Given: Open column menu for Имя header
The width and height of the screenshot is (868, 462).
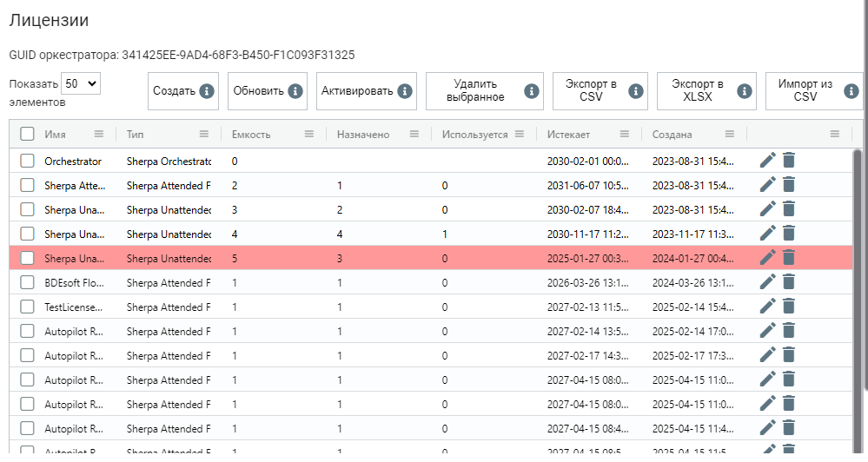Looking at the screenshot, I should tap(98, 134).
